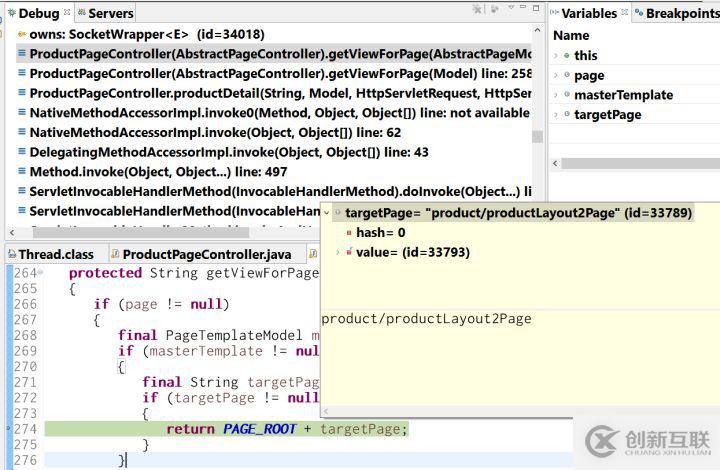The height and width of the screenshot is (470, 720).
Task: Click the stack list scroll-up arrow
Action: click(537, 30)
